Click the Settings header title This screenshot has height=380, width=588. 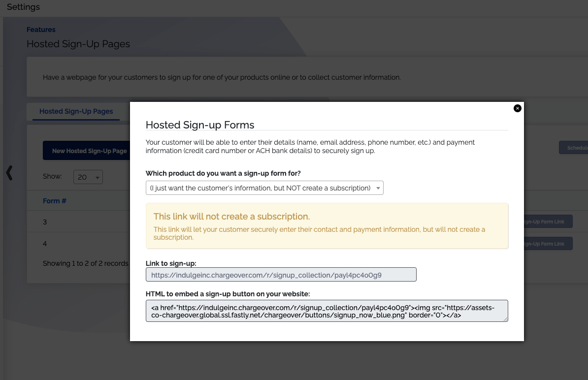(23, 7)
